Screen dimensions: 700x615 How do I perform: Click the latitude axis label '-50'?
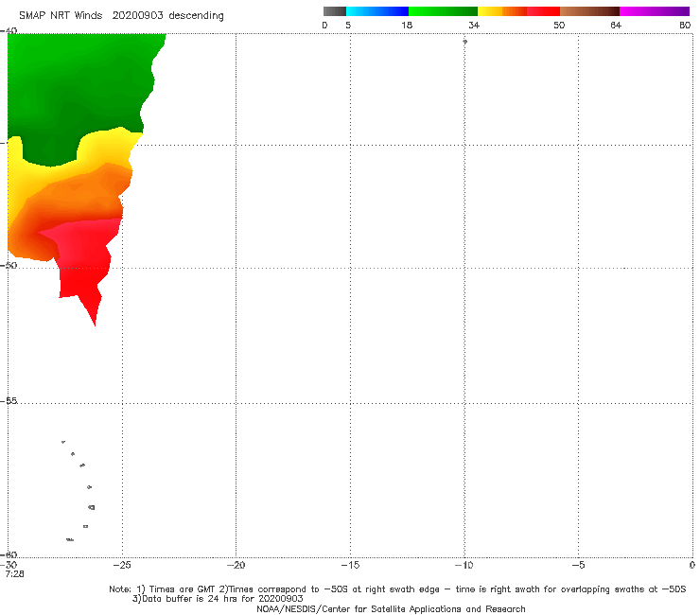coord(9,265)
